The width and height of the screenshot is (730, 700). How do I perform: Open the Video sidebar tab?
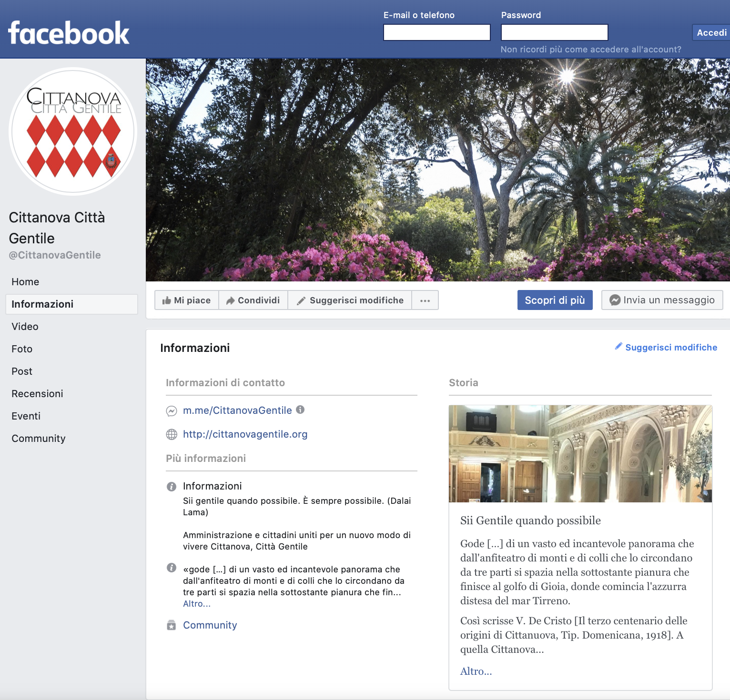(x=25, y=327)
